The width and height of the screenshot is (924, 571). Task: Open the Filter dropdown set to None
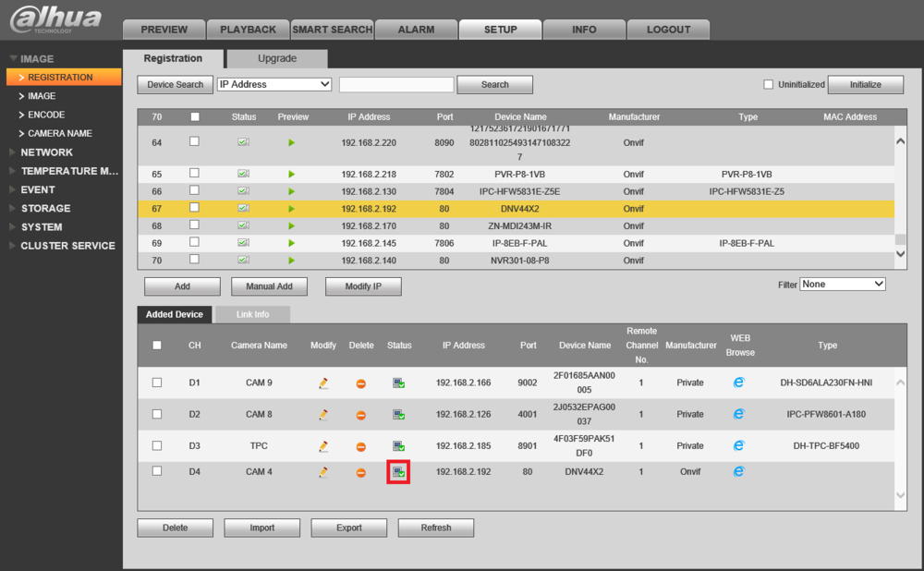(843, 284)
